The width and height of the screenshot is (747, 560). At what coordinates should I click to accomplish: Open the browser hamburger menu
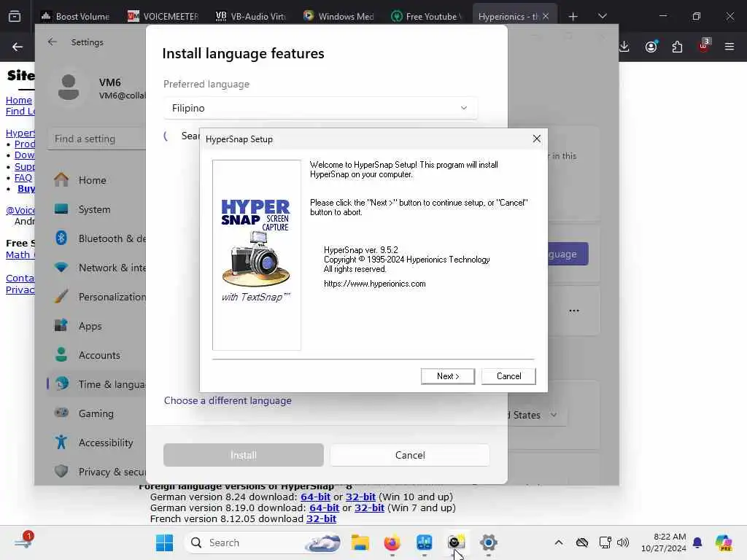pyautogui.click(x=729, y=47)
